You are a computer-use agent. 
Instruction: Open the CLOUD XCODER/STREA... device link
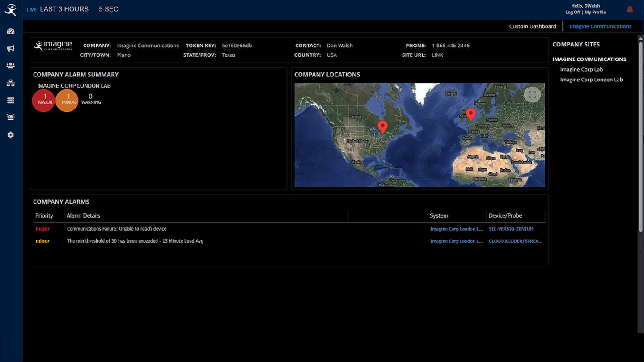click(x=515, y=241)
